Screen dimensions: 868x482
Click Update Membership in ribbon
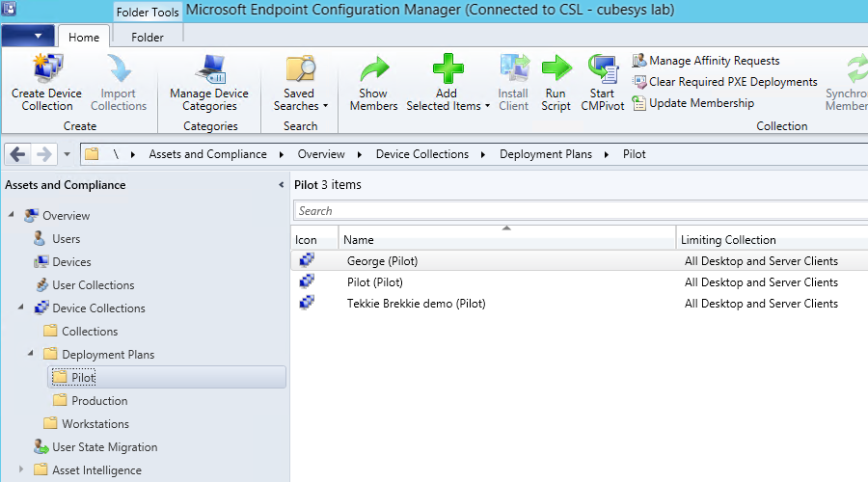point(701,103)
